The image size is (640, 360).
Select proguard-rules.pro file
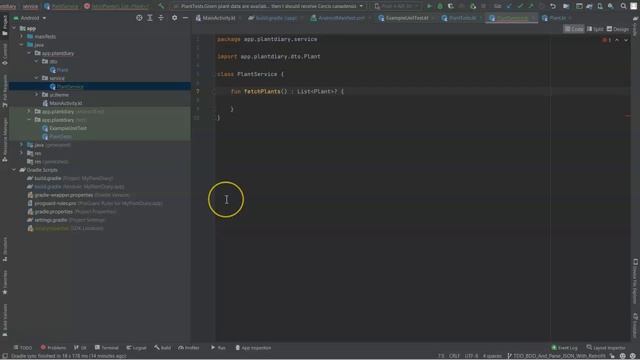point(95,203)
